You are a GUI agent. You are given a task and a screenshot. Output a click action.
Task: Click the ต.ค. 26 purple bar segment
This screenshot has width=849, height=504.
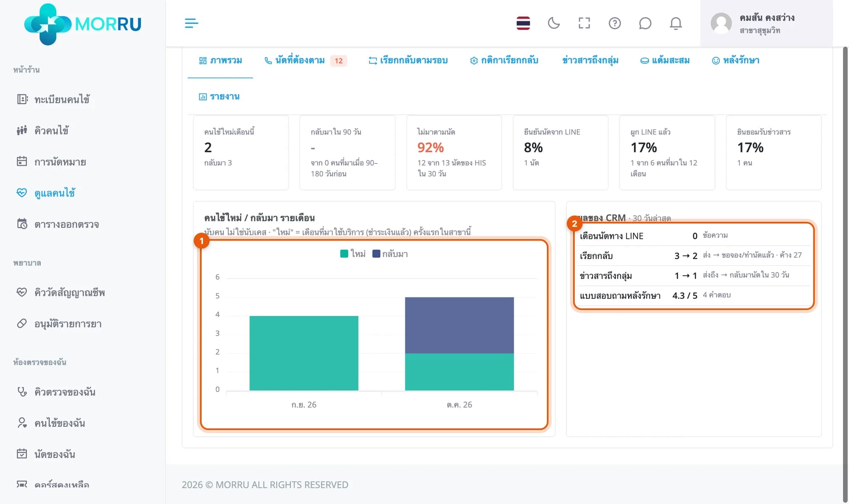coord(459,325)
